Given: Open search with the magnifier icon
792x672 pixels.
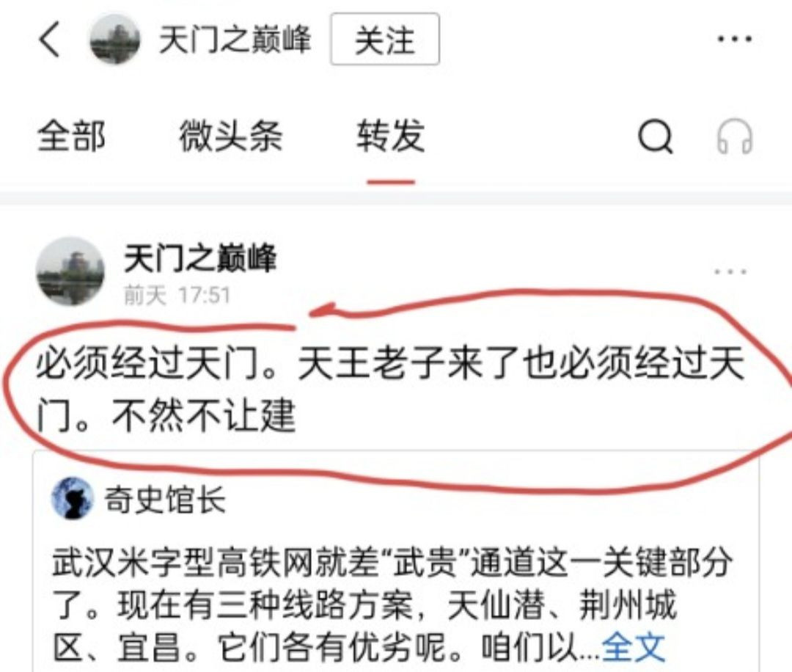Looking at the screenshot, I should 655,136.
